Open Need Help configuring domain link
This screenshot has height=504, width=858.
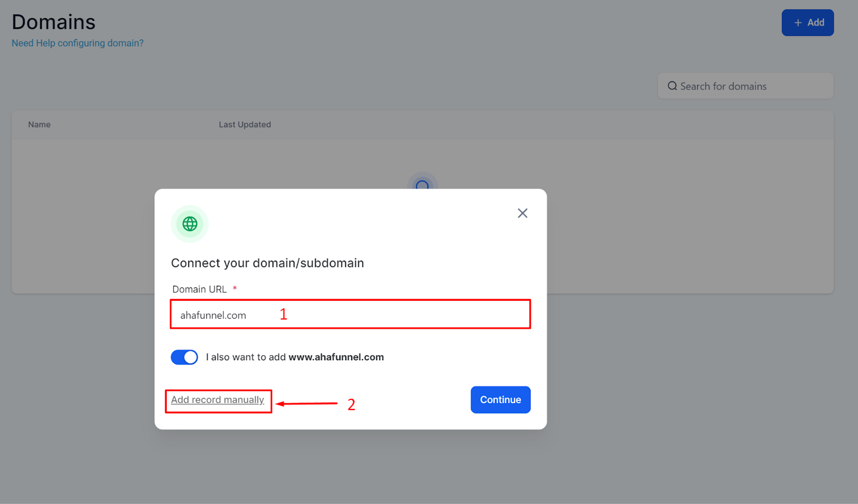[x=78, y=43]
